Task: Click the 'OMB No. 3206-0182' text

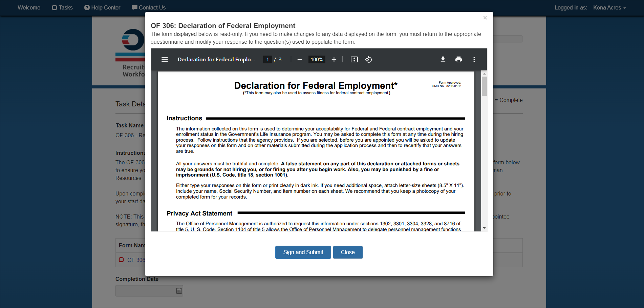Action: (446, 86)
